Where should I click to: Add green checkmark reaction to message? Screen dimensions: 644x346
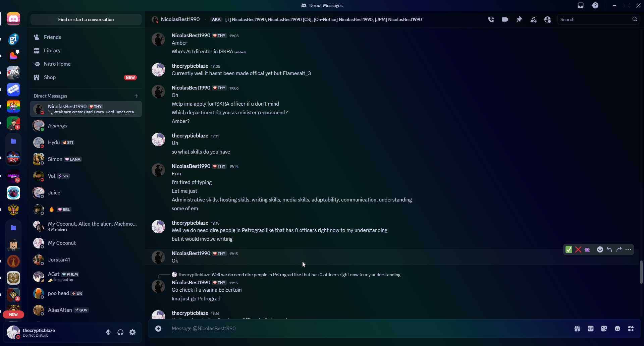[569, 249]
